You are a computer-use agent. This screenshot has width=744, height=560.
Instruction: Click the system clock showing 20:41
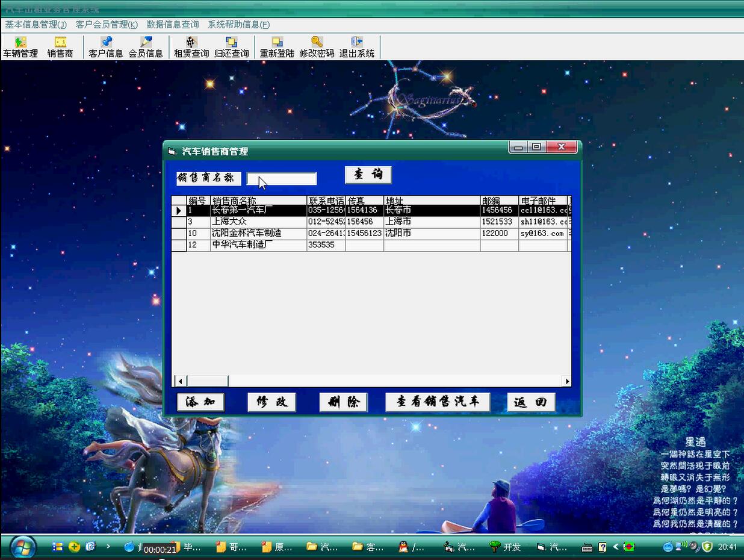pos(727,547)
